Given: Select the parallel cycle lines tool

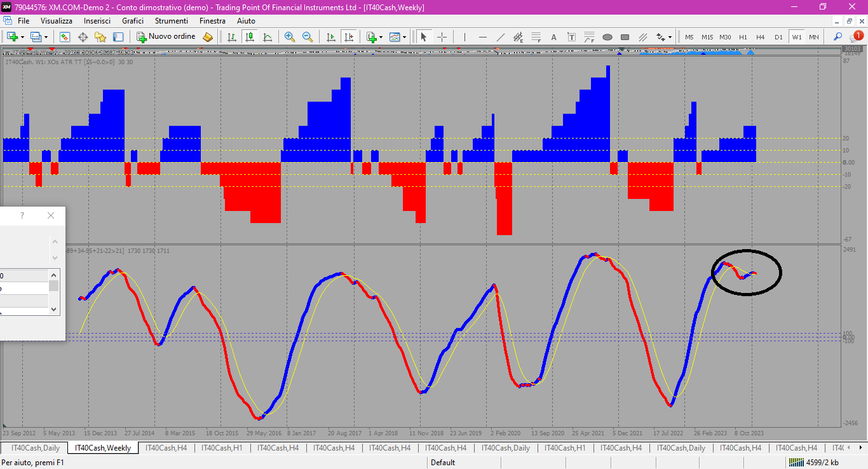Looking at the screenshot, I should tap(643, 37).
